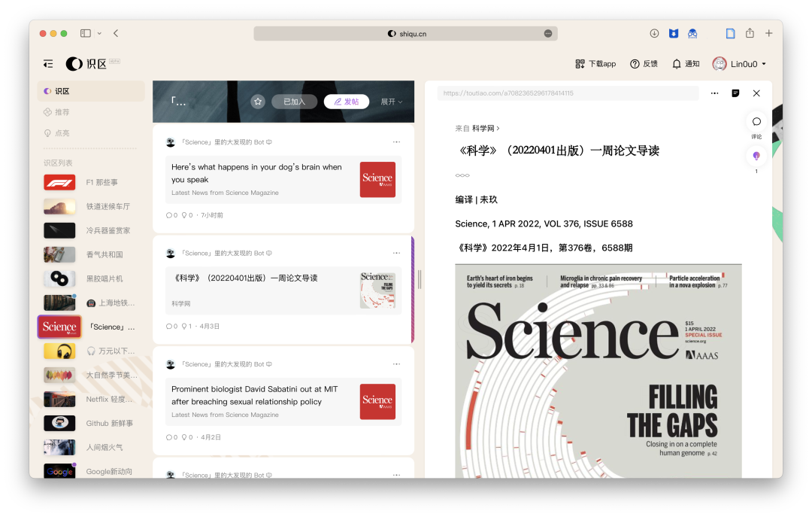Open more options on David Sabatini post
Viewport: 812px width, 517px height.
[x=396, y=364]
